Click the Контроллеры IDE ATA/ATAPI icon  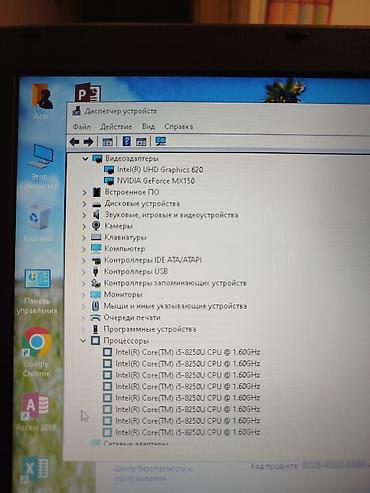tap(96, 260)
